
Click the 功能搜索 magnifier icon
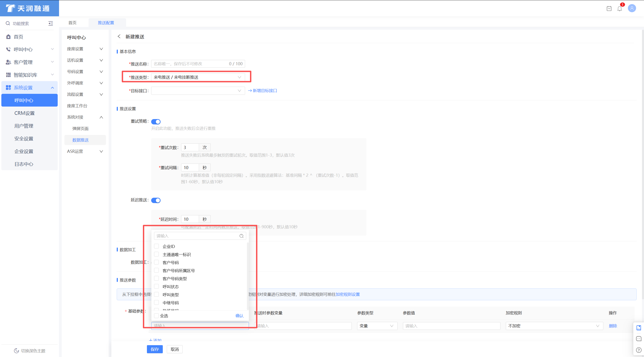click(x=8, y=23)
